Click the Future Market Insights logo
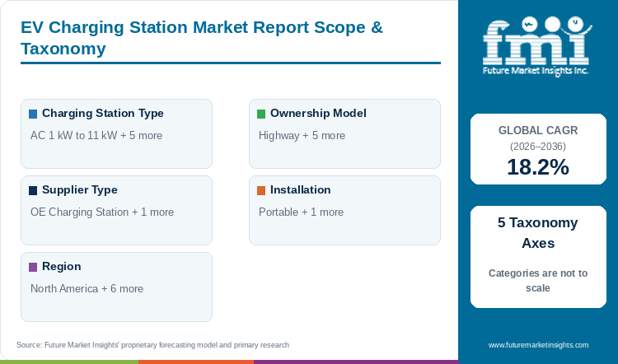 537,46
